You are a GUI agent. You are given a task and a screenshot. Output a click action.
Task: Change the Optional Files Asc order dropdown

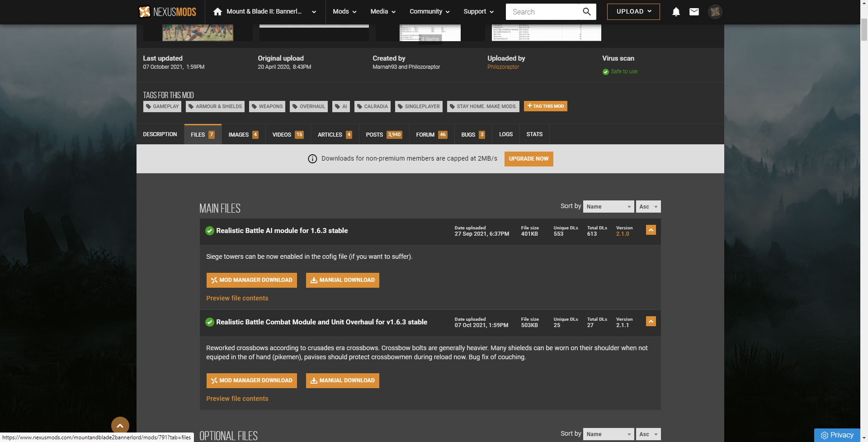[648, 434]
